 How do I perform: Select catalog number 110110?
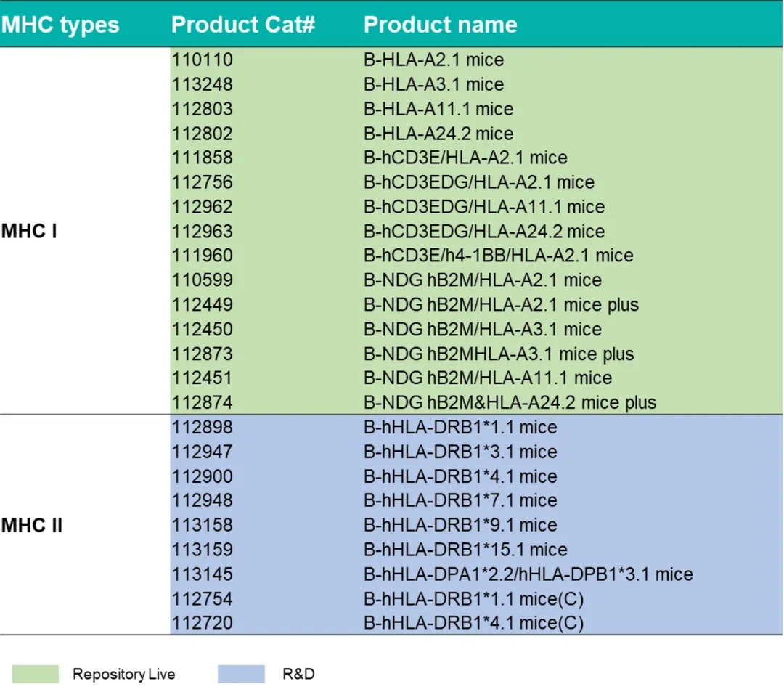click(203, 60)
